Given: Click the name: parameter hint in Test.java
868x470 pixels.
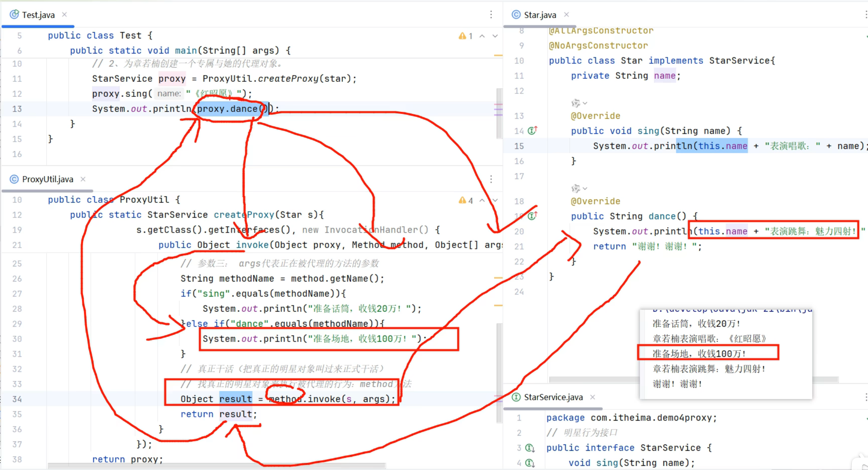Looking at the screenshot, I should 169,93.
